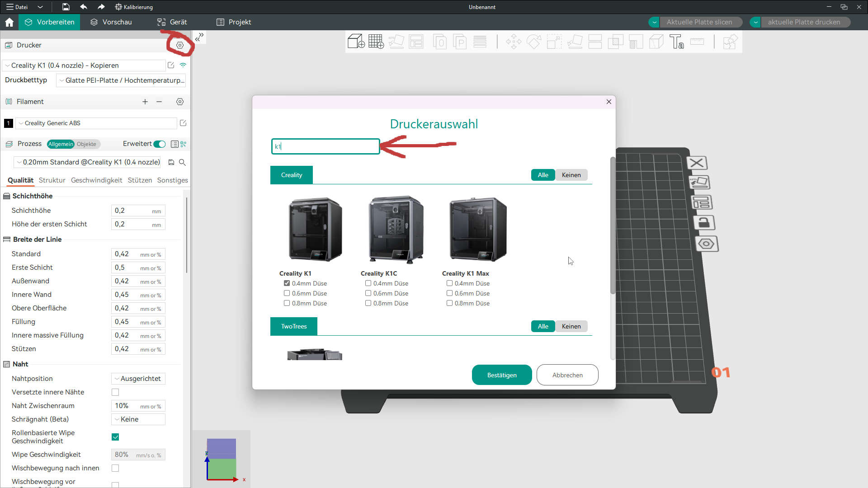The height and width of the screenshot is (488, 868).
Task: Open the Struktur settings tab
Action: [x=52, y=180]
